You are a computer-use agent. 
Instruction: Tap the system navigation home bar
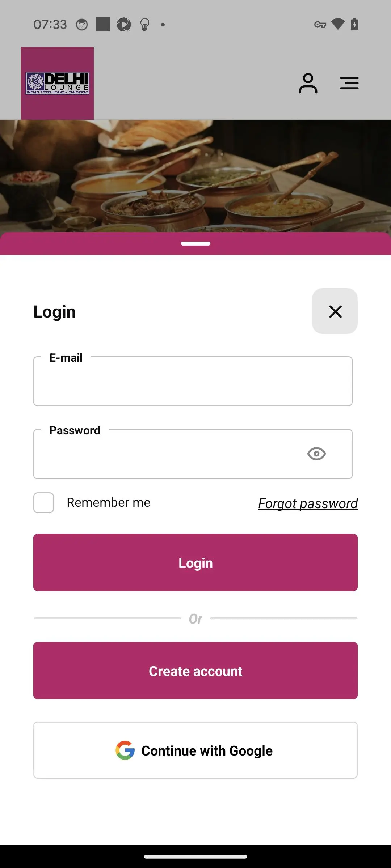pyautogui.click(x=195, y=856)
